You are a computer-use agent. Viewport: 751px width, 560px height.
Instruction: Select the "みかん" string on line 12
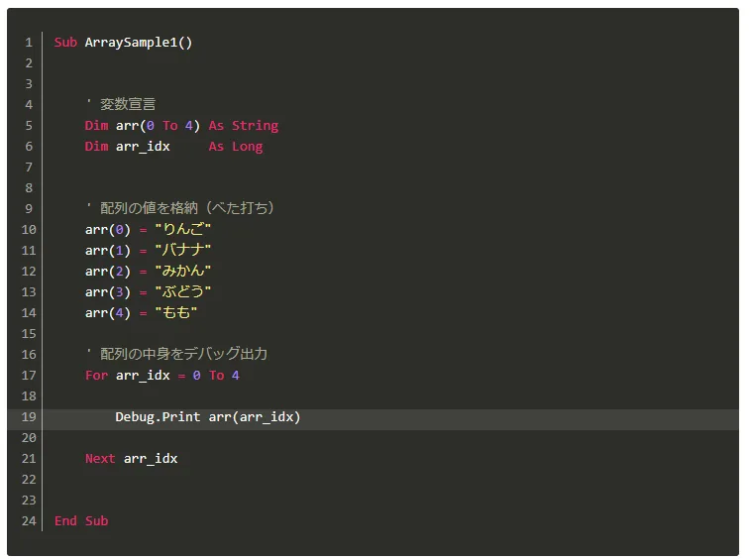(x=183, y=271)
